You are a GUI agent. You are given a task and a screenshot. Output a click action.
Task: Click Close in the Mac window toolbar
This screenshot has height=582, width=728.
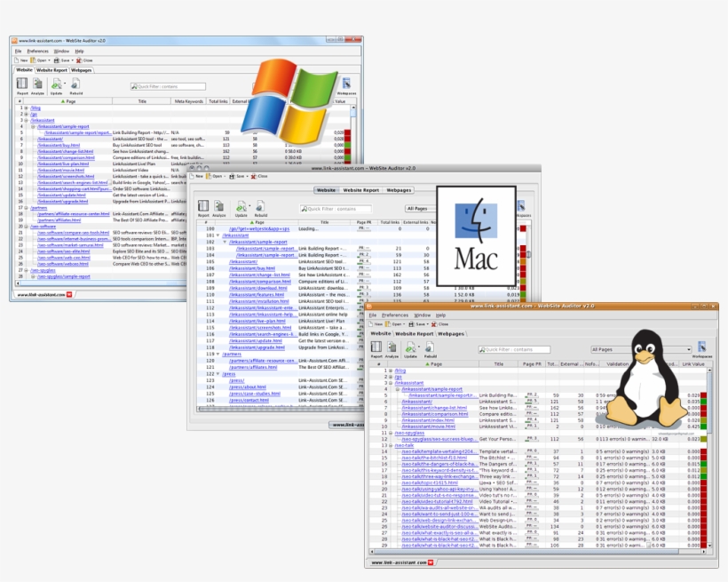[x=259, y=176]
